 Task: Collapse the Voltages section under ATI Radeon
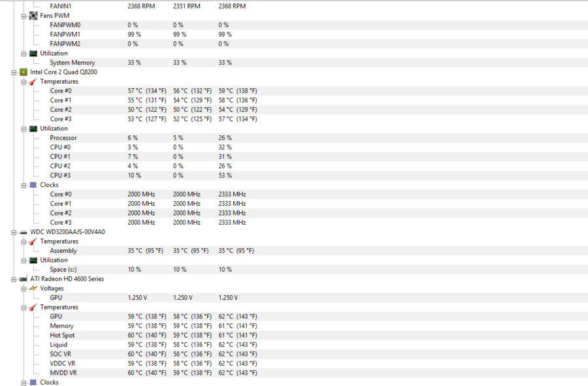pyautogui.click(x=24, y=289)
